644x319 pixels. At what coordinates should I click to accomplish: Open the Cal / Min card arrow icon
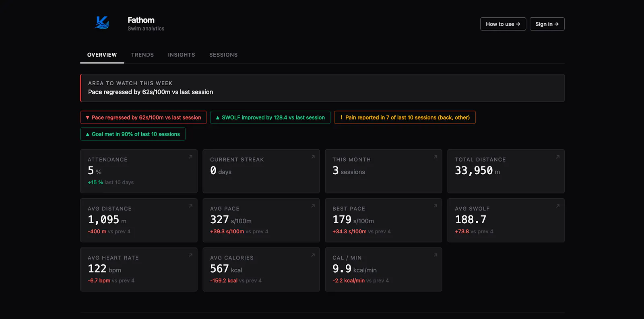(x=435, y=255)
